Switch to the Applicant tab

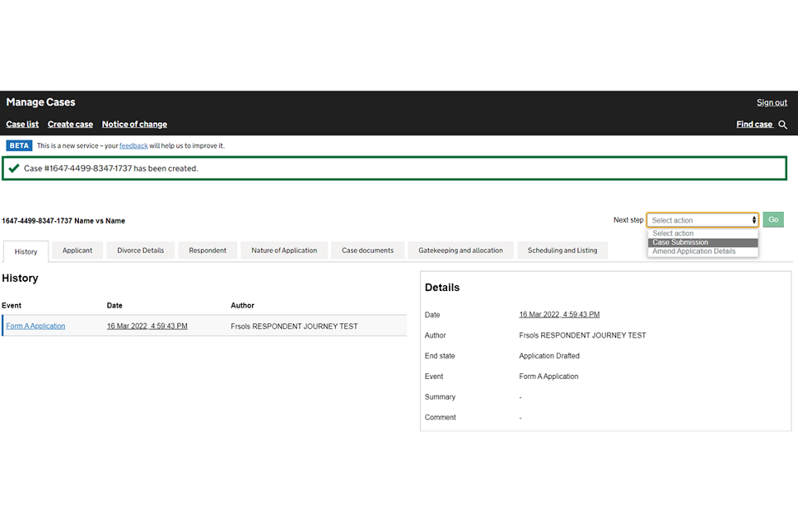pyautogui.click(x=77, y=250)
